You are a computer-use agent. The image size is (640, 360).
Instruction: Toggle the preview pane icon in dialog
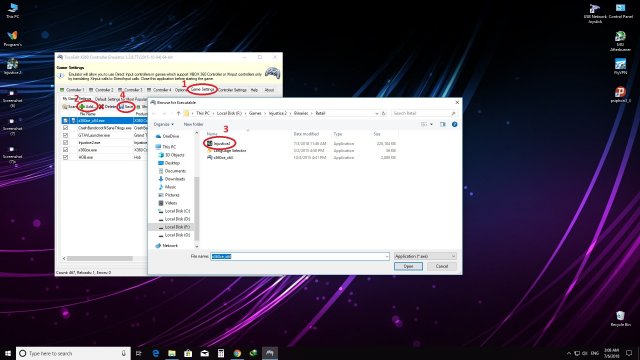tap(443, 124)
